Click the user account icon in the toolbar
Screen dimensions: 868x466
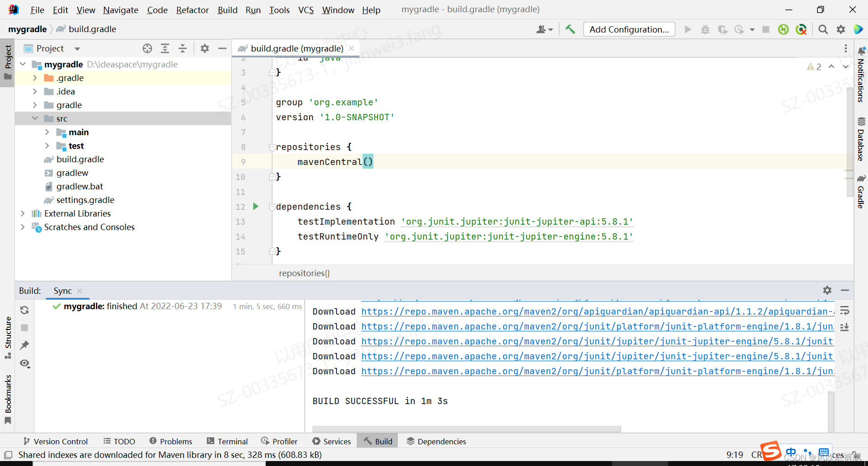[544, 29]
